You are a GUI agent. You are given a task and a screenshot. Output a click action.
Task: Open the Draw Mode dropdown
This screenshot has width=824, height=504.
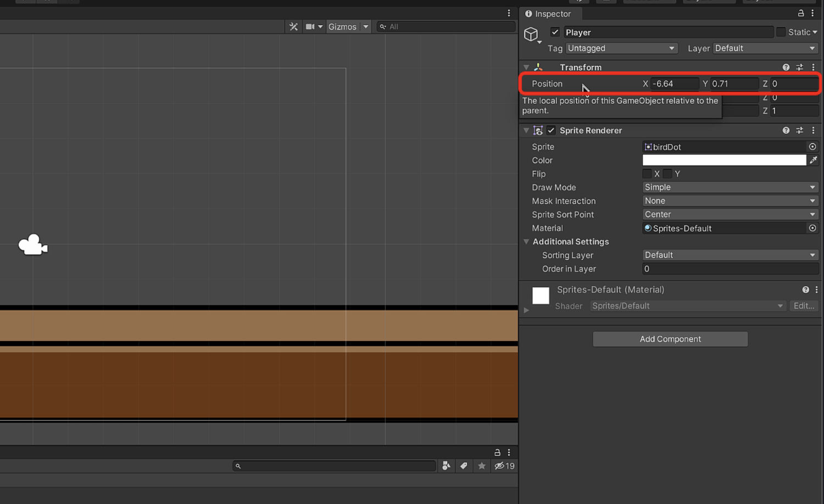[730, 187]
